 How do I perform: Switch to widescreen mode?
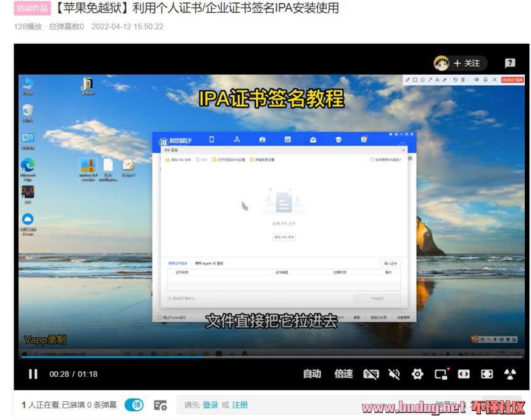click(464, 374)
